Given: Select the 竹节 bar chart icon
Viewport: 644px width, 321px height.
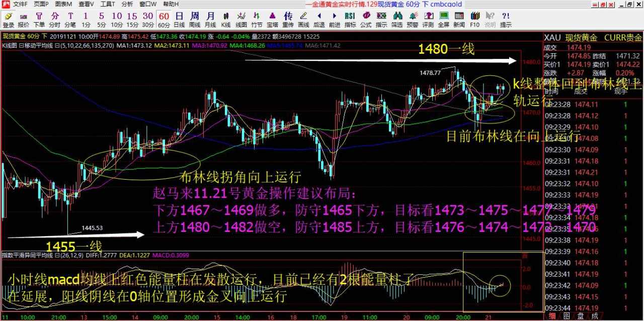Looking at the screenshot, I should coord(257,20).
